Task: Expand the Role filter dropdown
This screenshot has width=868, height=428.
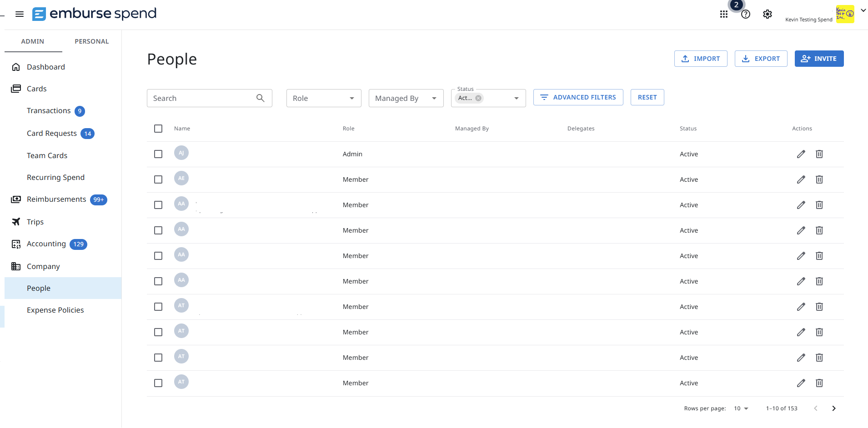Action: (x=324, y=98)
